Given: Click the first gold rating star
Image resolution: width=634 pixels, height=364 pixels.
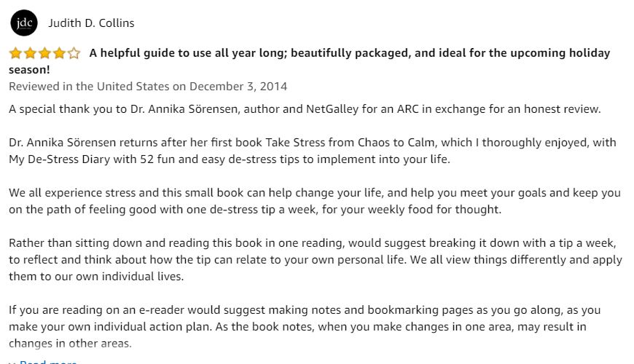Looking at the screenshot, I should click(15, 53).
